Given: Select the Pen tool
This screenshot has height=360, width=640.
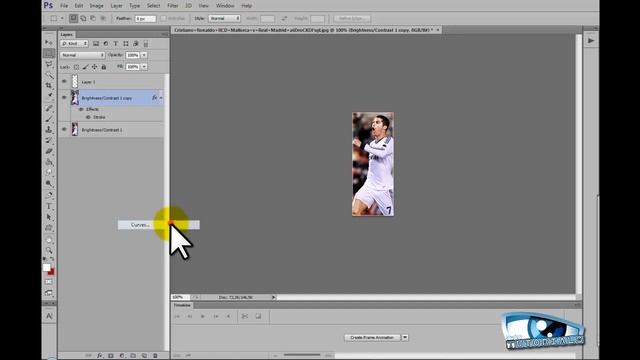Looking at the screenshot, I should (x=49, y=195).
